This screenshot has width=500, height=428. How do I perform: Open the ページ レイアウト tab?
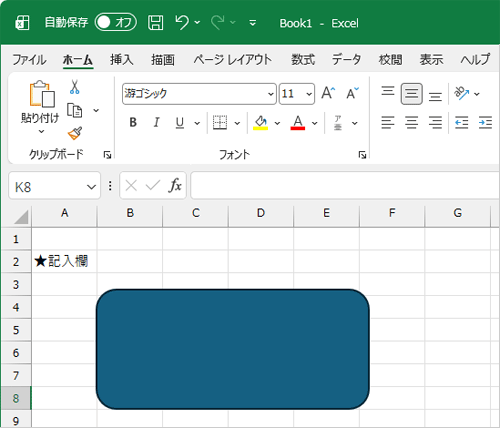click(233, 60)
